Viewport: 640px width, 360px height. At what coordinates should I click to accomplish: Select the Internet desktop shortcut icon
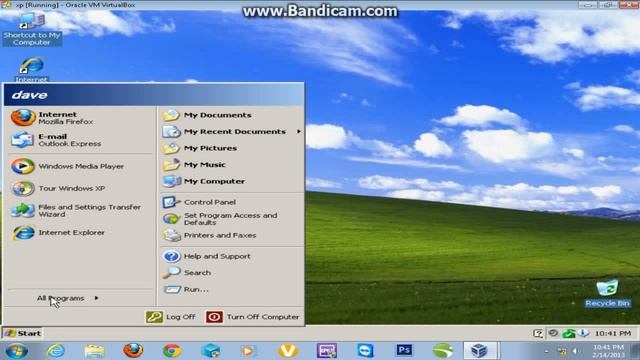(31, 69)
